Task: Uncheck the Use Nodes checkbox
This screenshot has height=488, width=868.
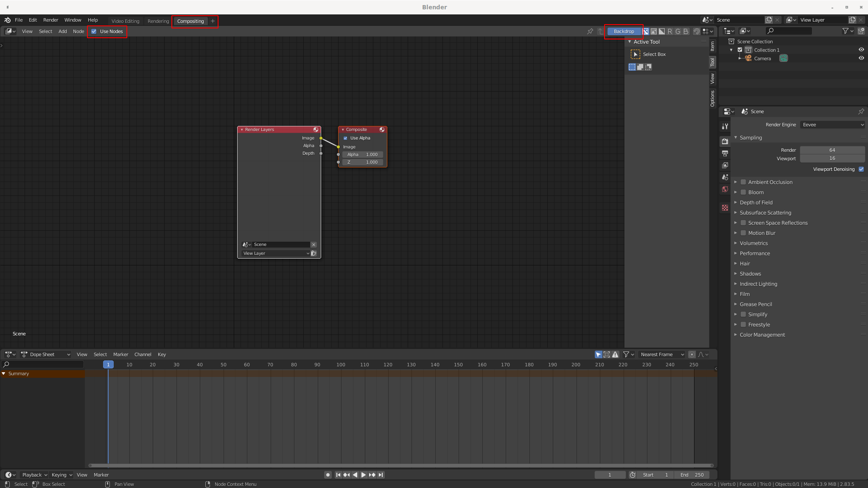Action: (x=94, y=31)
